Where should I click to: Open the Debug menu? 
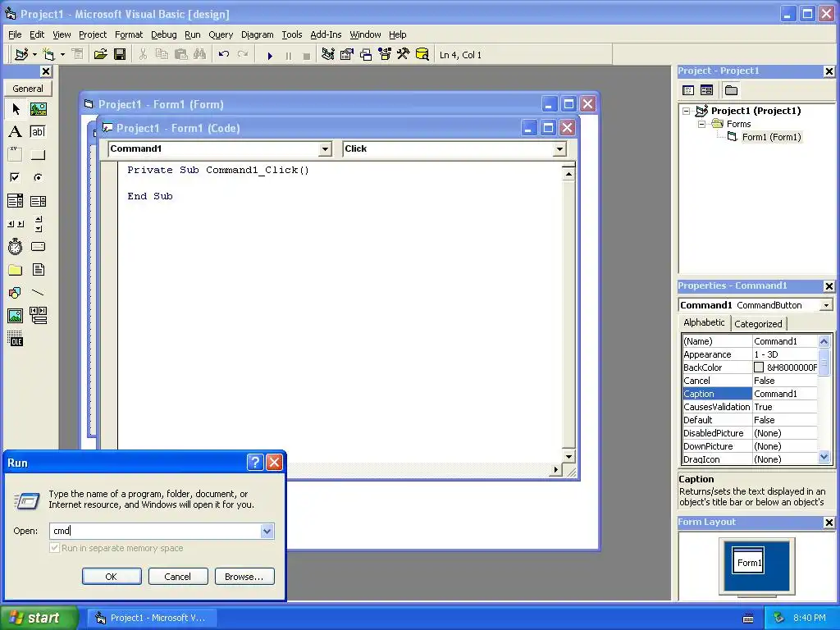(x=163, y=34)
